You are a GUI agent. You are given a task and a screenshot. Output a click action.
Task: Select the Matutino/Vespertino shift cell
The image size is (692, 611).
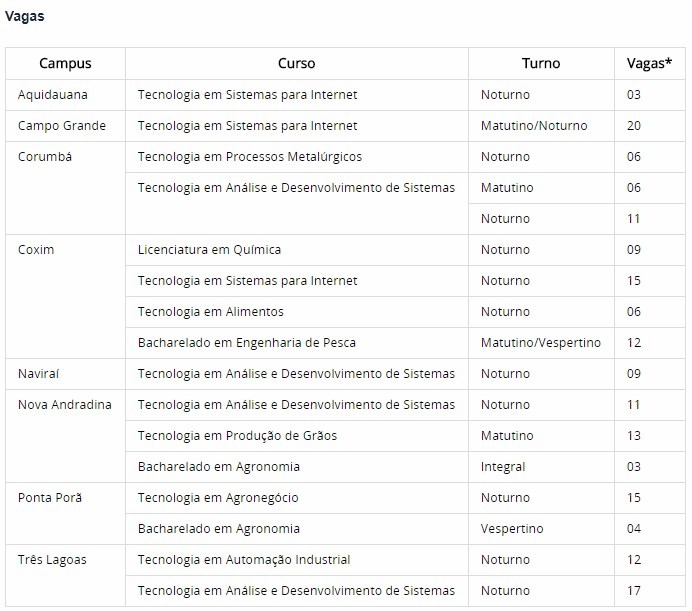click(x=540, y=343)
